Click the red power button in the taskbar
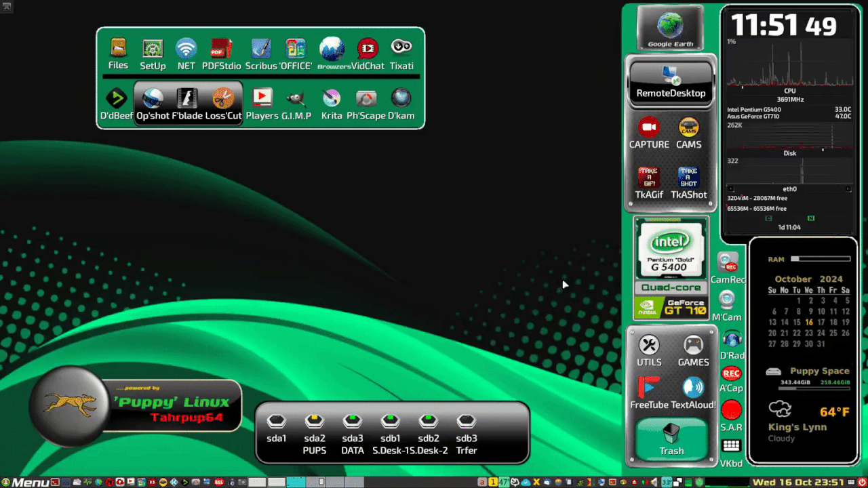Image resolution: width=868 pixels, height=488 pixels. click(862, 483)
